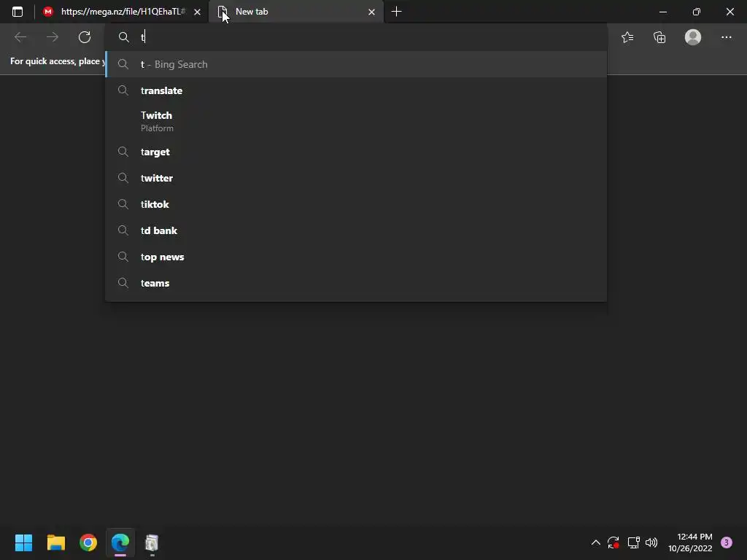Pick the 'twitter' search suggestion

(356, 178)
